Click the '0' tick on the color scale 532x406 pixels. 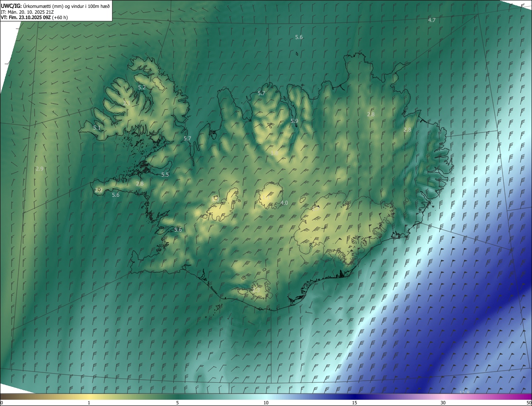[2, 403]
